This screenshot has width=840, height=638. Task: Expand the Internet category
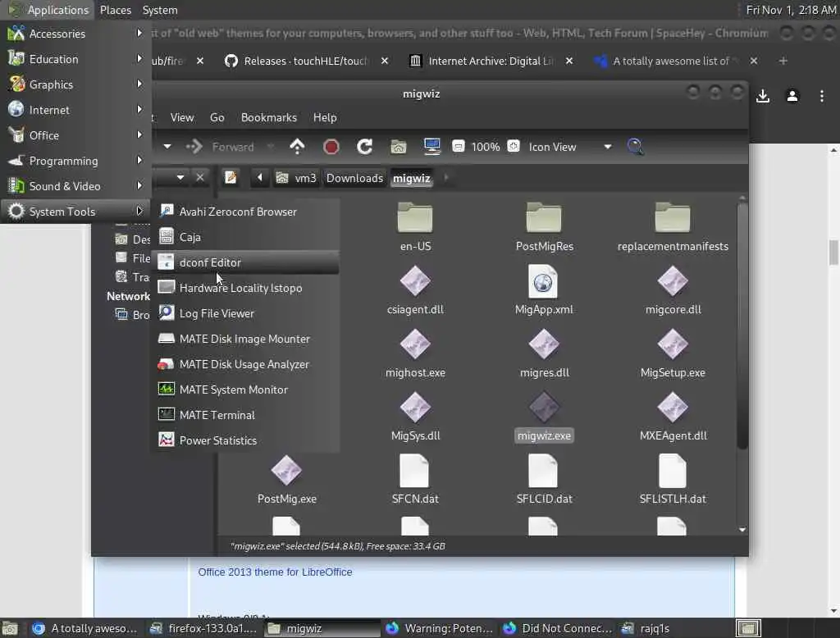pos(75,110)
